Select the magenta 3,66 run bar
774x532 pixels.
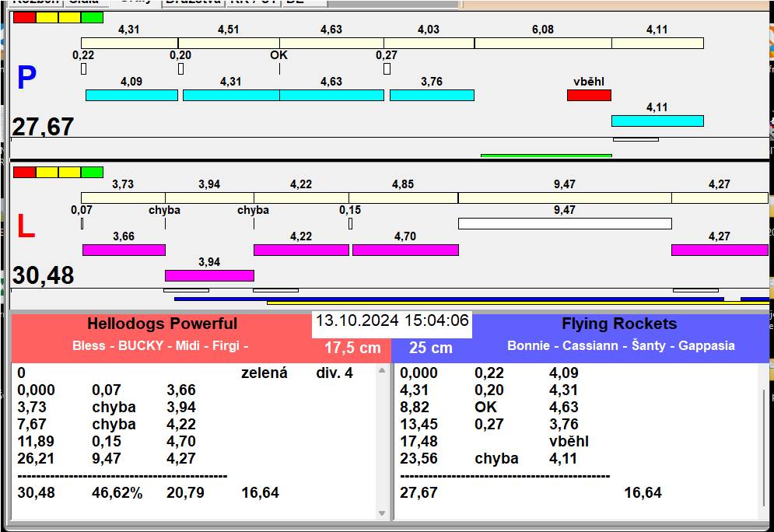124,250
